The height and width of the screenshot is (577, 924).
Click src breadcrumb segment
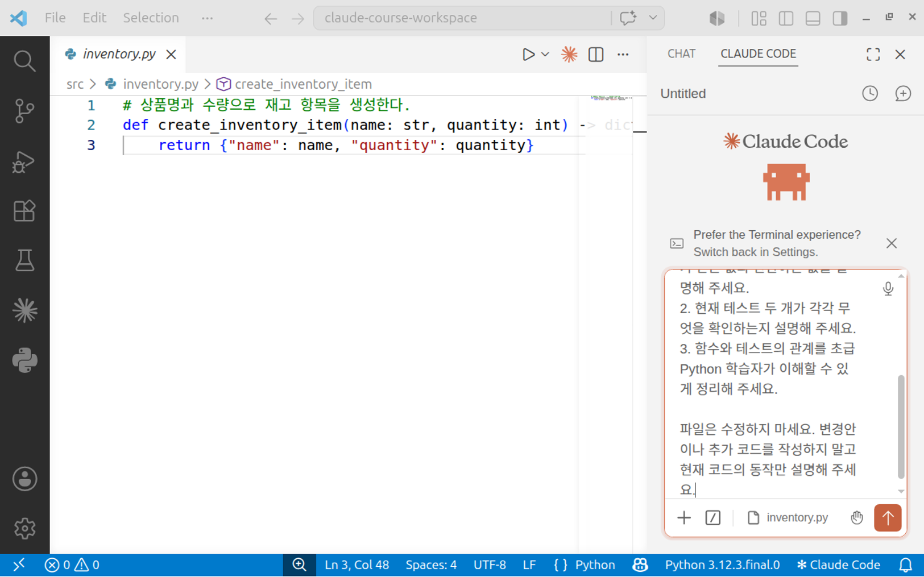74,84
